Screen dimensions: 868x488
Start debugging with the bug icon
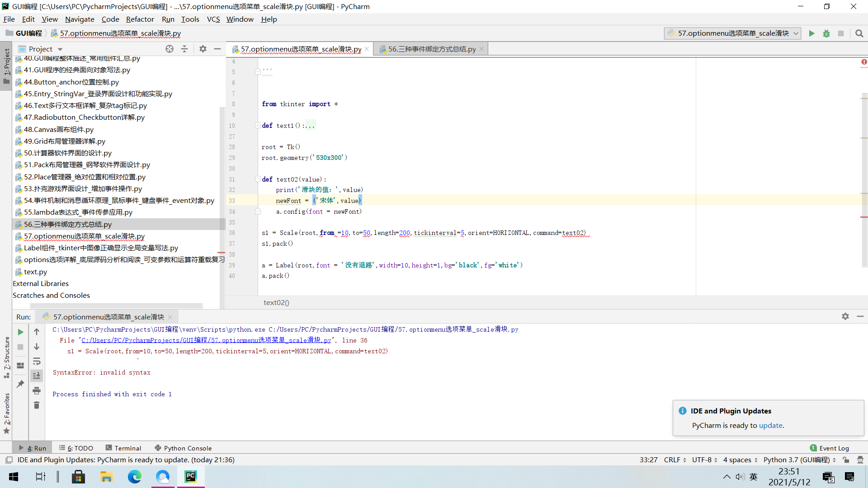826,33
